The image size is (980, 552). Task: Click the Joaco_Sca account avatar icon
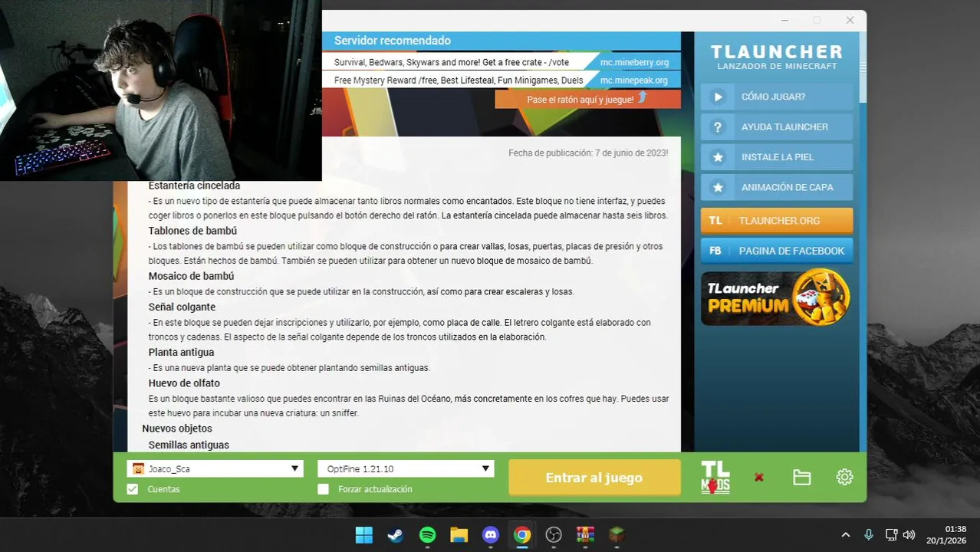(138, 468)
